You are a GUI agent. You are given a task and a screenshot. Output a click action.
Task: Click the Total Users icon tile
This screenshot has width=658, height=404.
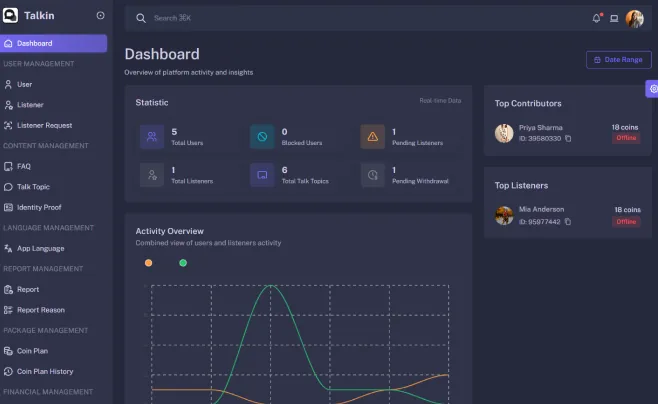pyautogui.click(x=152, y=137)
